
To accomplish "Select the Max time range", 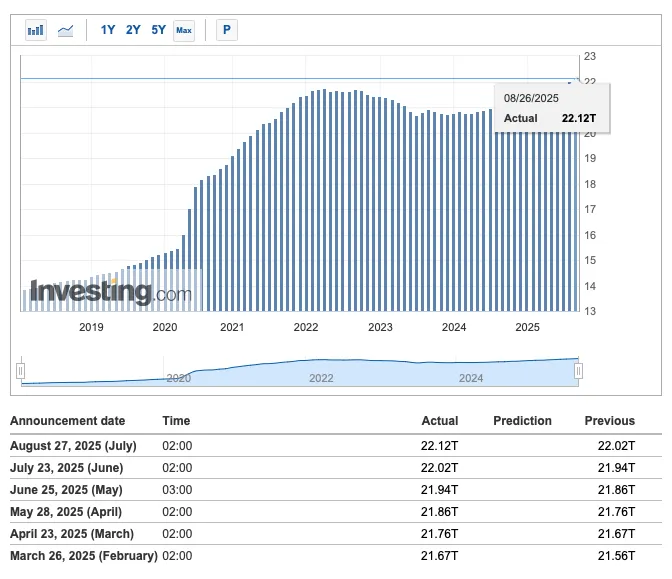I will [x=184, y=30].
